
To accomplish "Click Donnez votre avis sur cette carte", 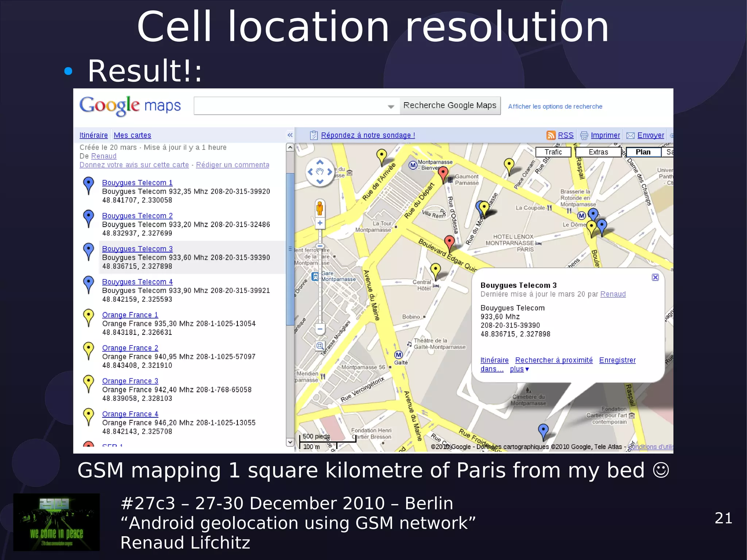I will (x=134, y=165).
